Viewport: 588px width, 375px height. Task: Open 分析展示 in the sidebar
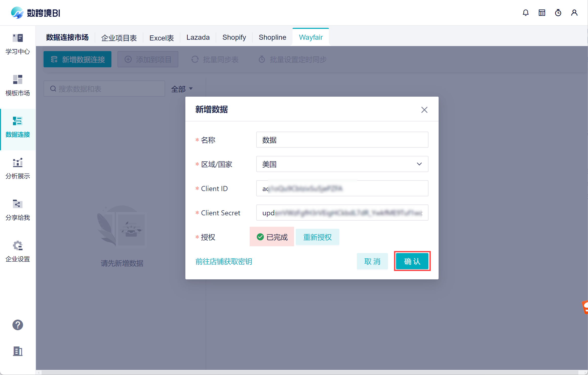[18, 169]
